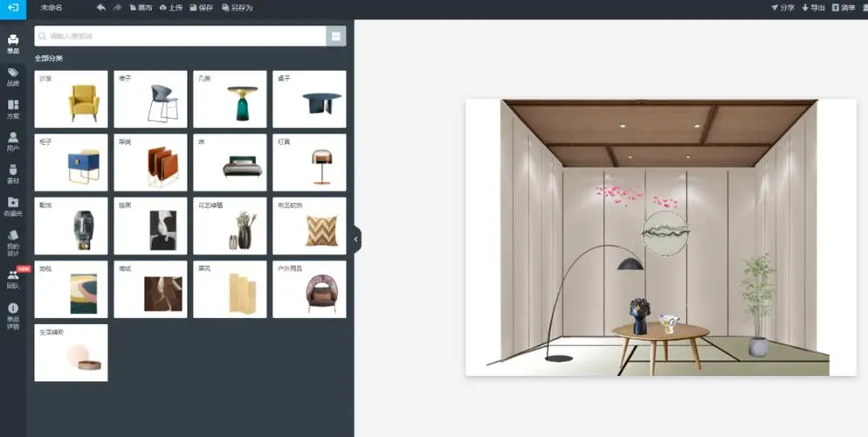
Task: Select the 沙发 sofa category thumbnail
Action: pyautogui.click(x=71, y=100)
